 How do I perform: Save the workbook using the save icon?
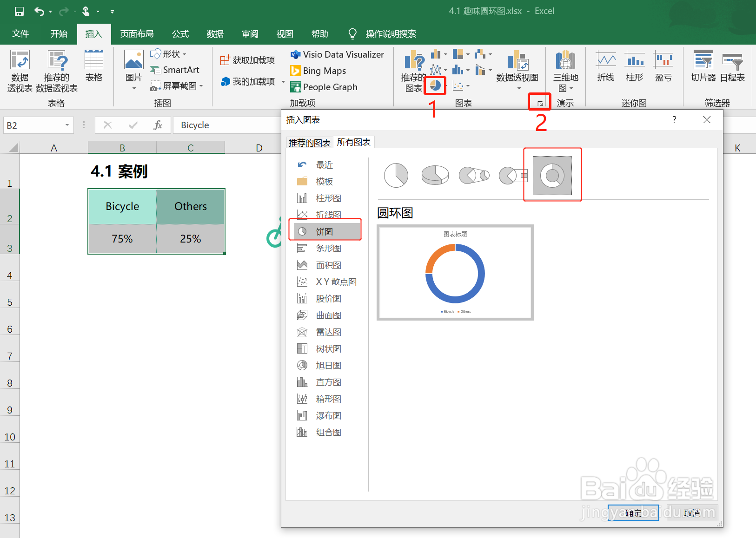pos(19,11)
